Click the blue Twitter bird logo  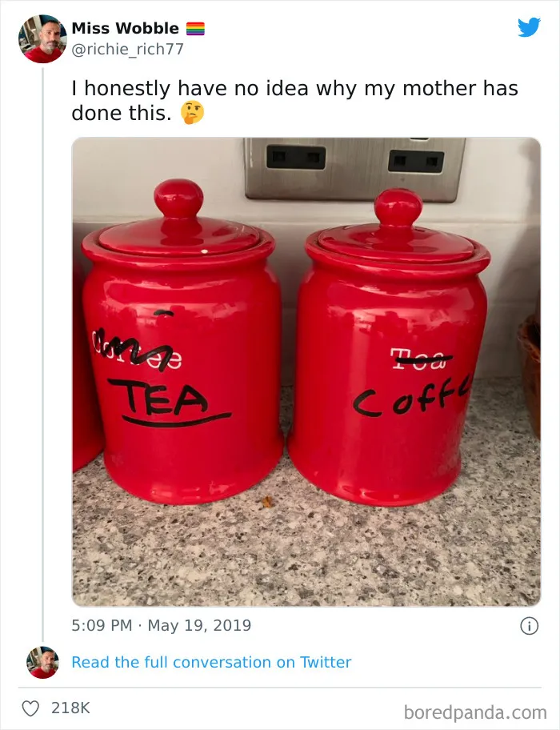tap(529, 27)
